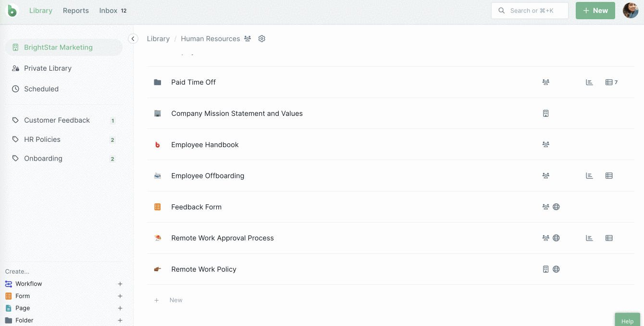Click the Remote Work Policy globe icon
Screen dimensions: 644x326
(556, 269)
